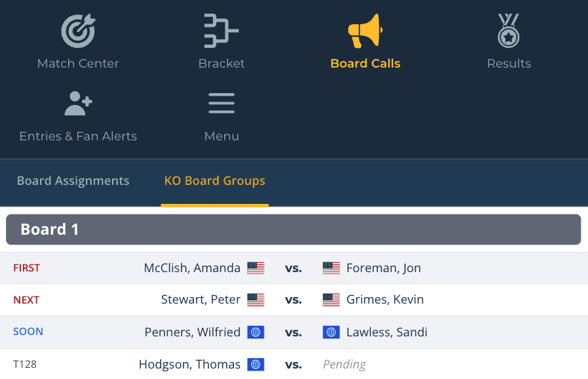This screenshot has width=588, height=379.
Task: Open the hamburger Menu icon
Action: tap(222, 103)
